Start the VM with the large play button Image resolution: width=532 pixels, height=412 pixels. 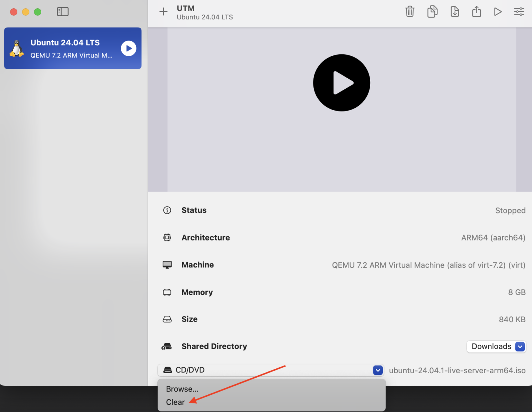pyautogui.click(x=342, y=83)
